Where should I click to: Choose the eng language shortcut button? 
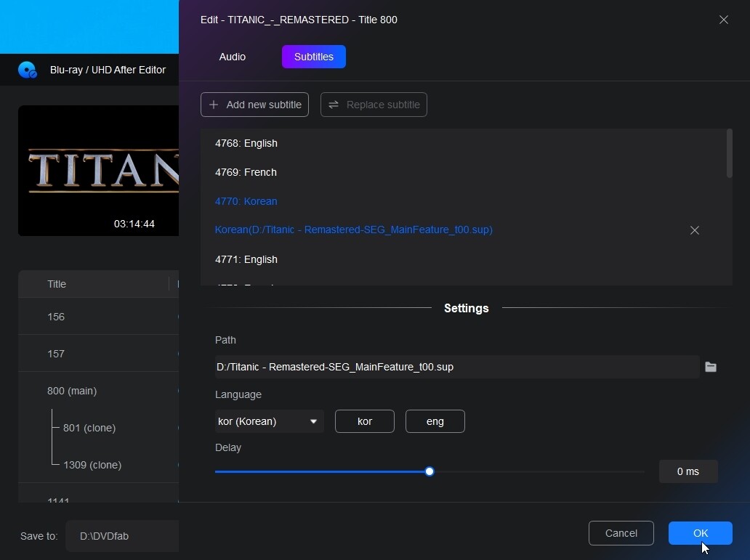pos(435,421)
